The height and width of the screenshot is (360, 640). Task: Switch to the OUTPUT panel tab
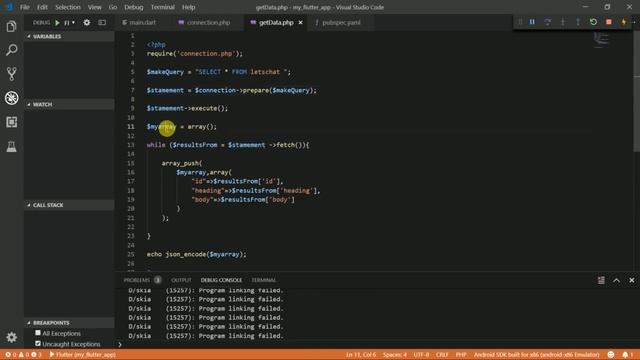181,280
